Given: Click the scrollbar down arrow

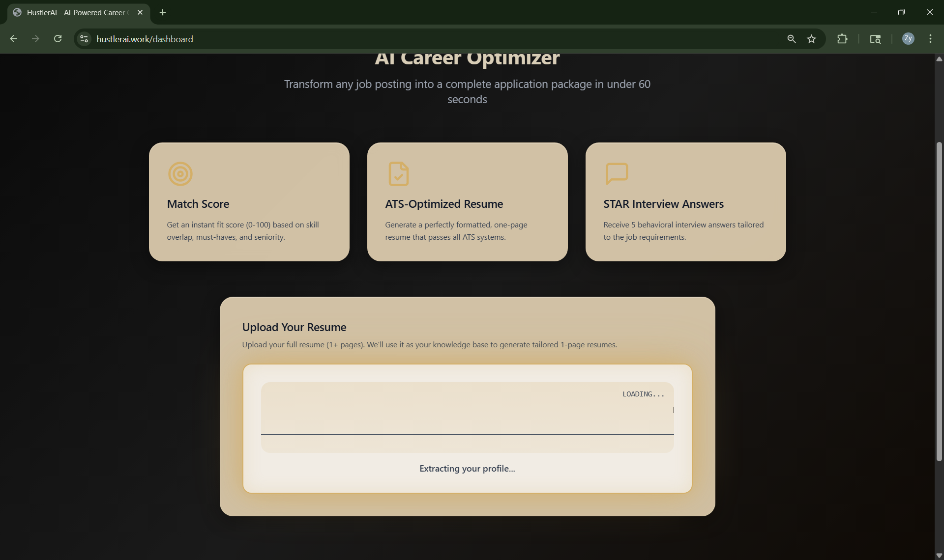Looking at the screenshot, I should pyautogui.click(x=939, y=556).
